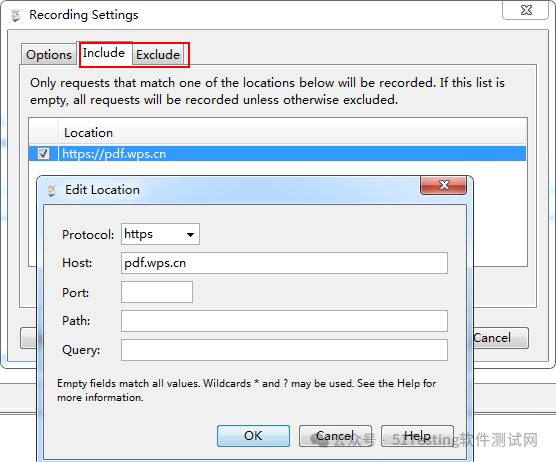Close the Recording Settings window
Image resolution: width=556 pixels, height=462 pixels.
pos(526,10)
